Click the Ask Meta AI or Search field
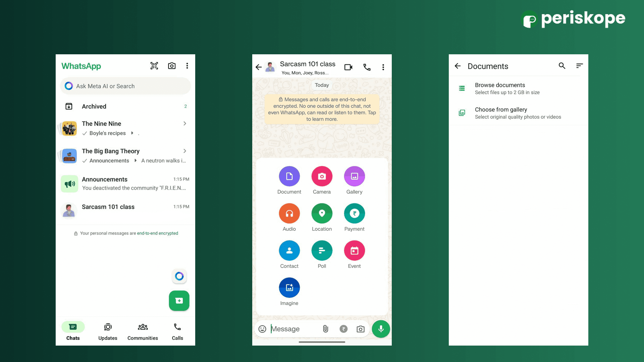The width and height of the screenshot is (644, 362). click(125, 86)
